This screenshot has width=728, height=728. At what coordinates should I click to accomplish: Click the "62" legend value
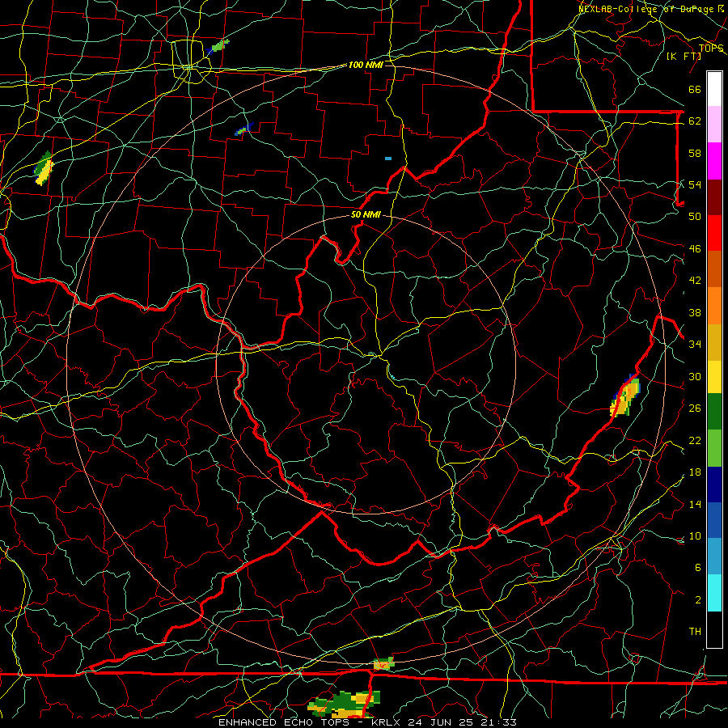point(695,121)
